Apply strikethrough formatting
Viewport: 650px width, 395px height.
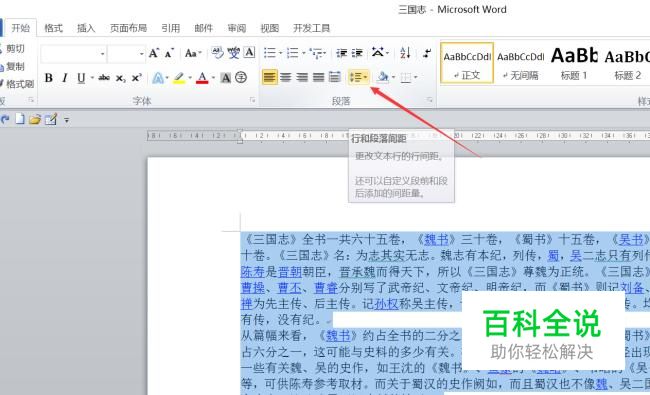coord(104,78)
